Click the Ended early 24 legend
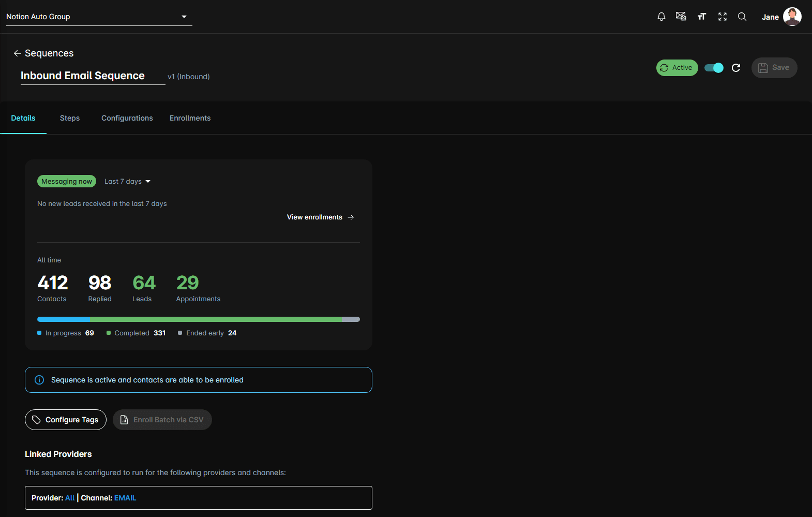The height and width of the screenshot is (517, 812). (207, 333)
